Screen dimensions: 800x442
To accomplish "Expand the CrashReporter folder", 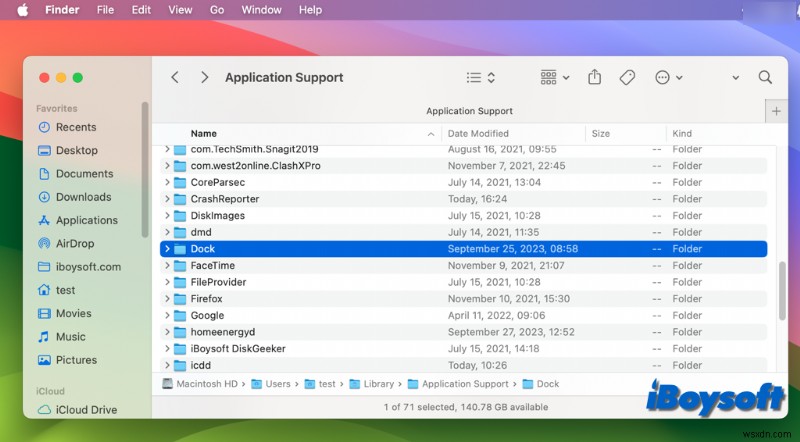I will [167, 199].
